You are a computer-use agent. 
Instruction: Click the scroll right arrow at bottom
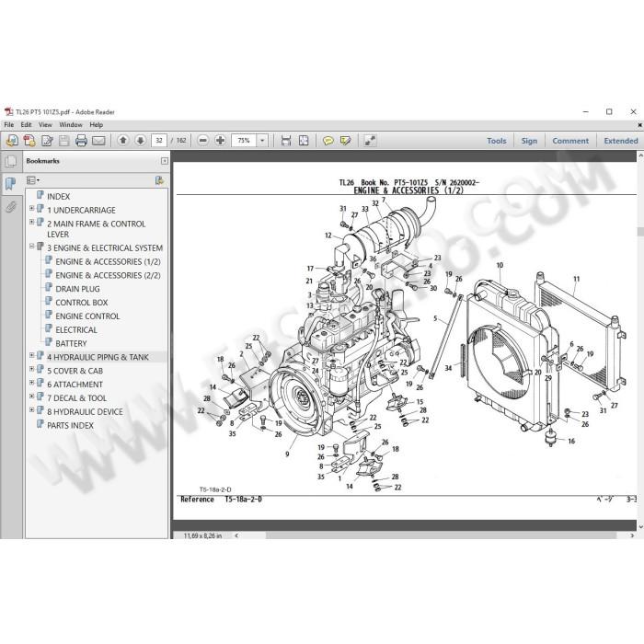(632, 535)
